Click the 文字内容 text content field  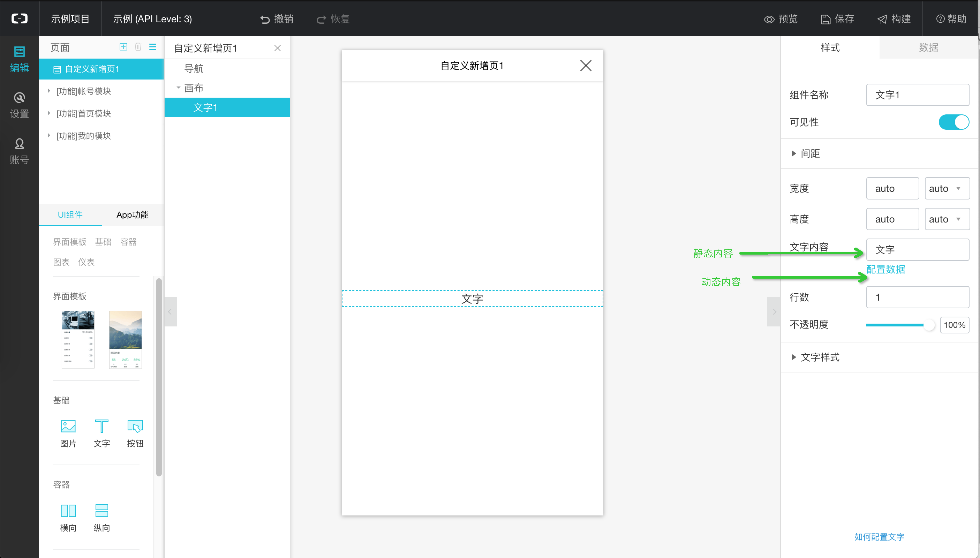(918, 249)
